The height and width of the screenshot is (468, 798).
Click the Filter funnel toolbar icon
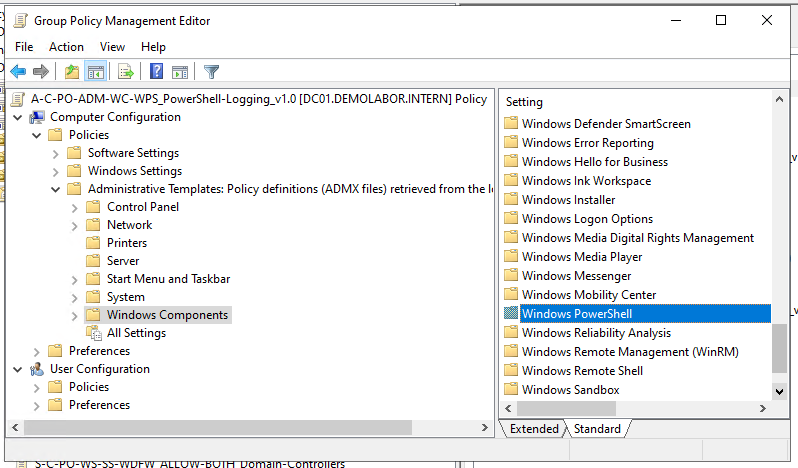[211, 72]
